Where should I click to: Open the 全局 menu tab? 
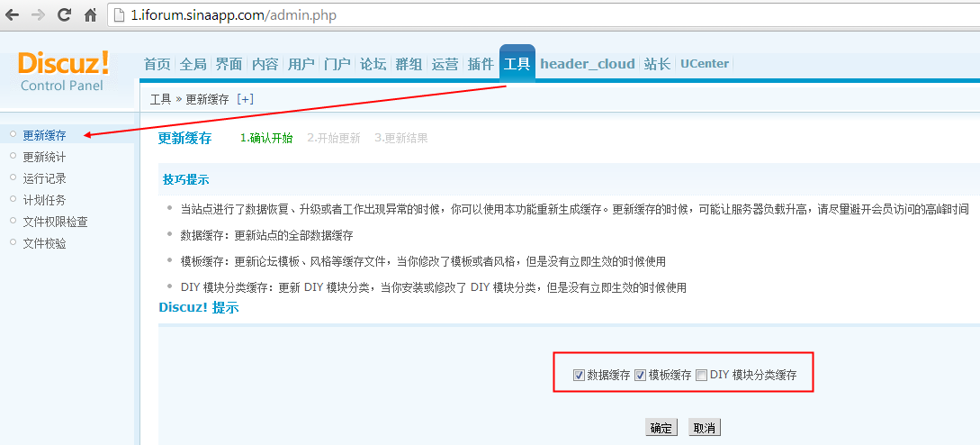coord(193,64)
